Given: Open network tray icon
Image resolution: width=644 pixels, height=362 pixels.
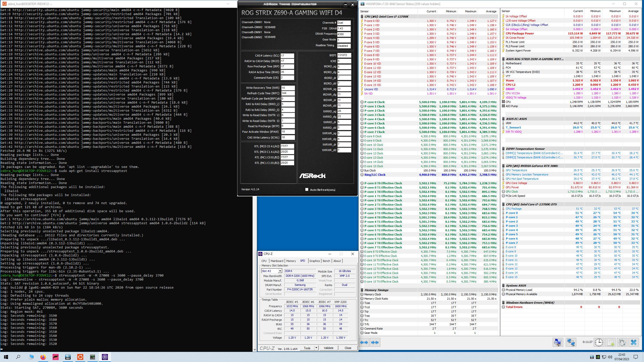Looking at the screenshot, I should pyautogui.click(x=604, y=357).
